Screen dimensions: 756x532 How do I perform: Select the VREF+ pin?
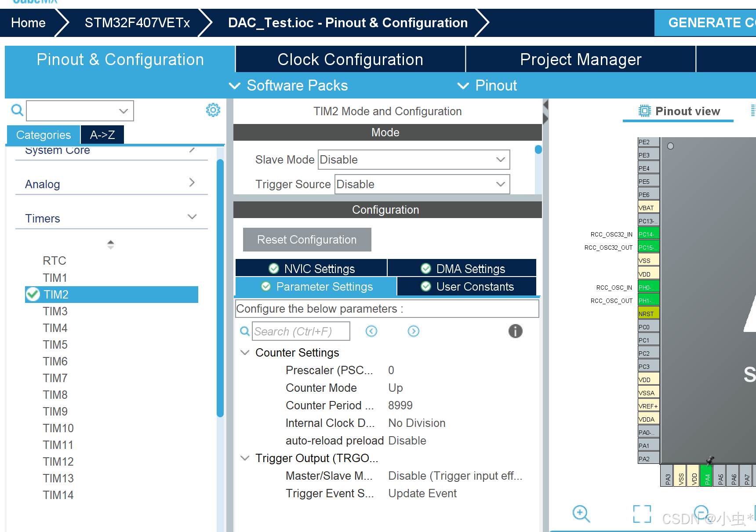pyautogui.click(x=648, y=406)
